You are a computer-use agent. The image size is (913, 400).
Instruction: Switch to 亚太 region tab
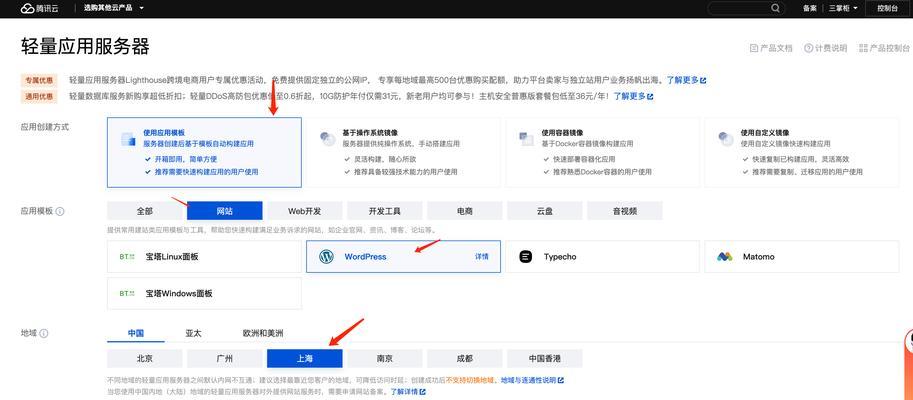193,334
